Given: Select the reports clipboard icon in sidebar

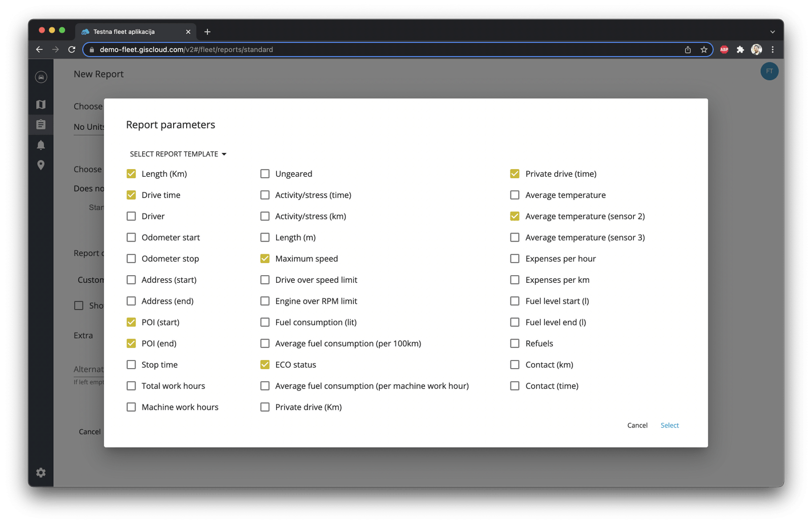Looking at the screenshot, I should point(41,124).
